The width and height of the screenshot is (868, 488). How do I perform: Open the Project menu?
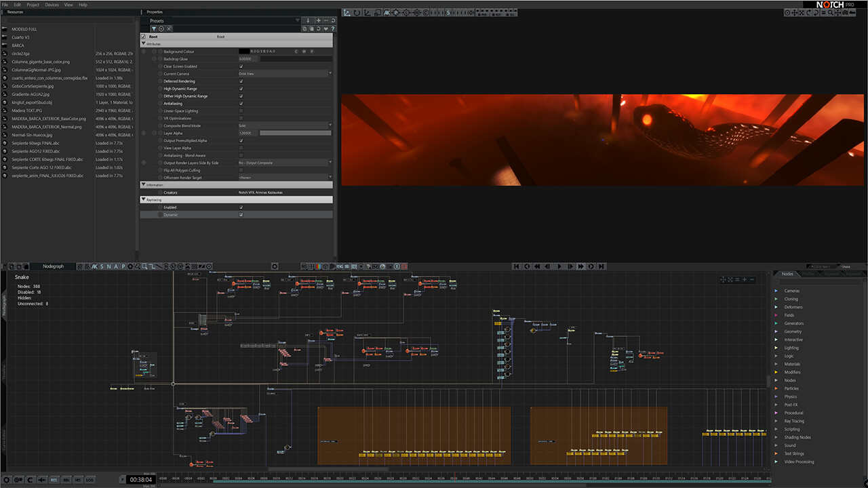(33, 5)
